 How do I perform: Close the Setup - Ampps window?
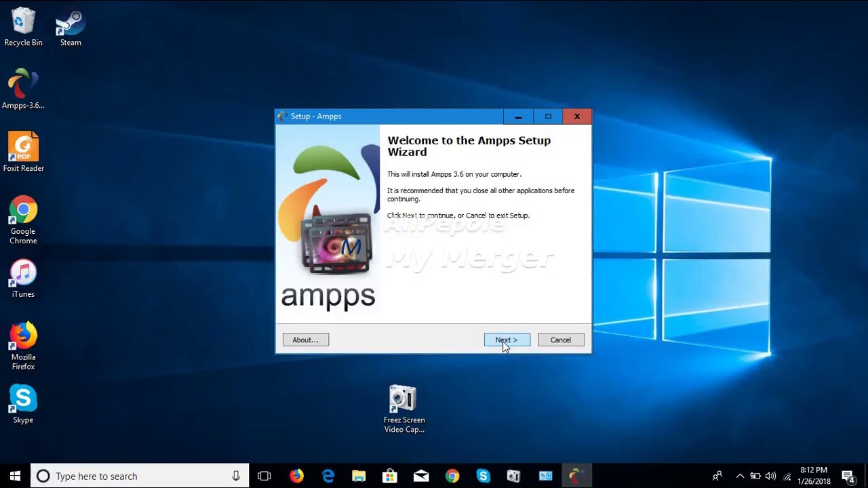(x=577, y=117)
